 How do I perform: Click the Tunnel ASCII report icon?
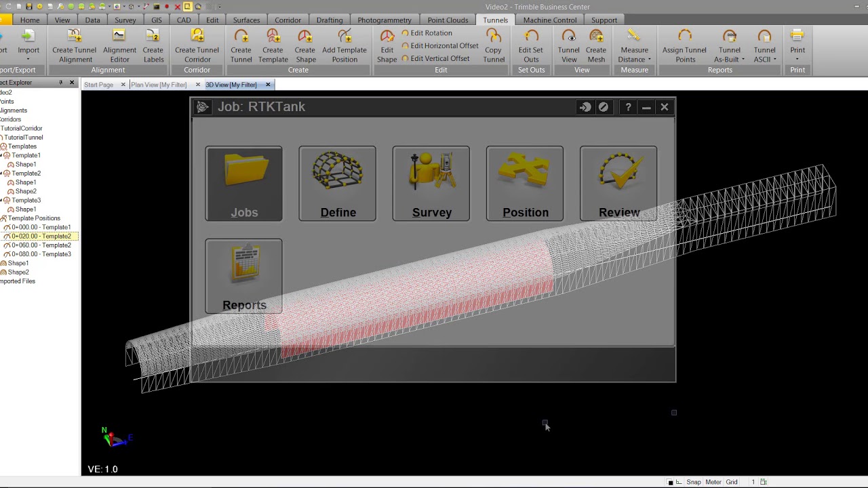[x=764, y=37]
